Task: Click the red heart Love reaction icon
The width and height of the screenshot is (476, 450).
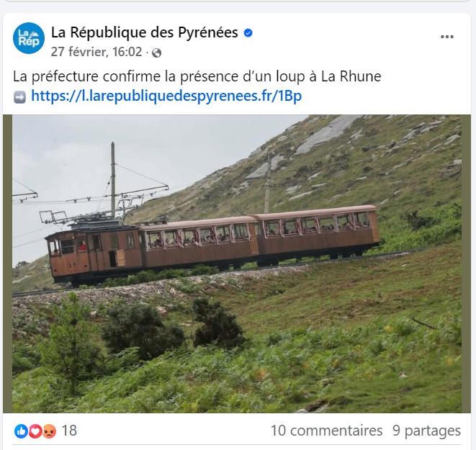Action: click(x=35, y=431)
